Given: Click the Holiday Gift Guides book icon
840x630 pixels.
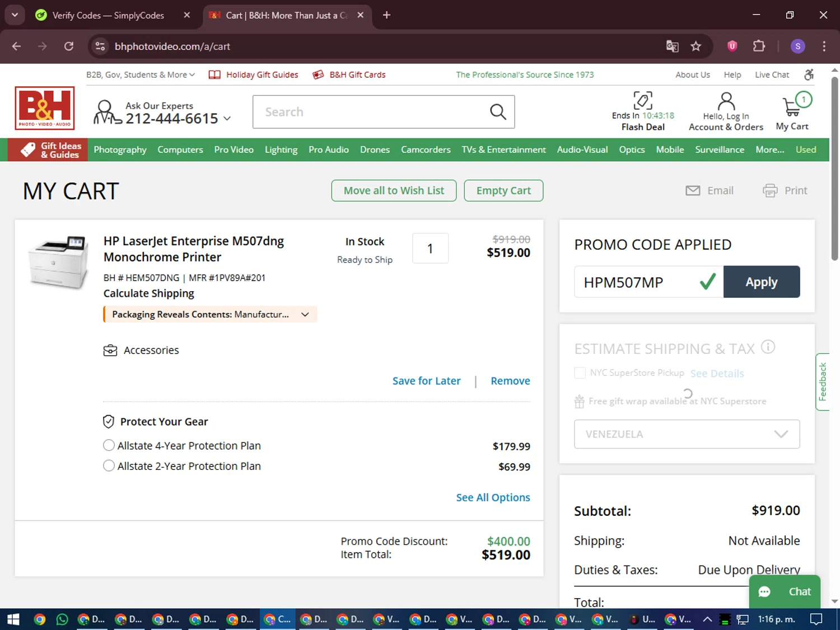Looking at the screenshot, I should 214,74.
